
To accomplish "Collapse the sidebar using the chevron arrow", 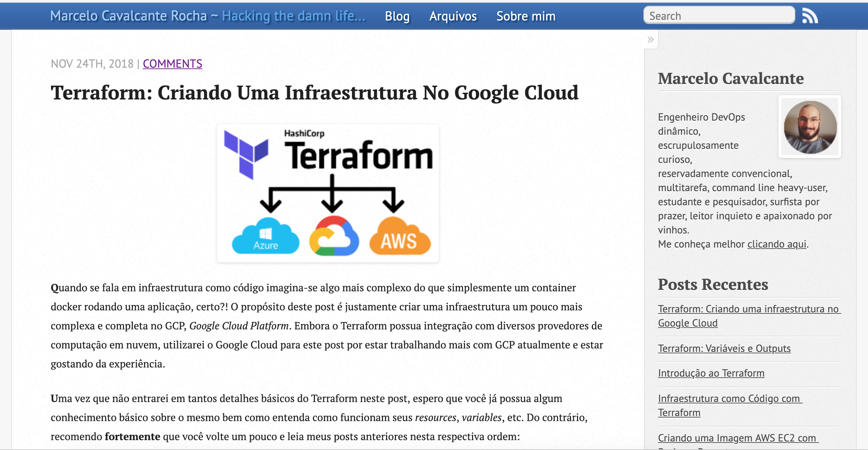I will pos(650,39).
